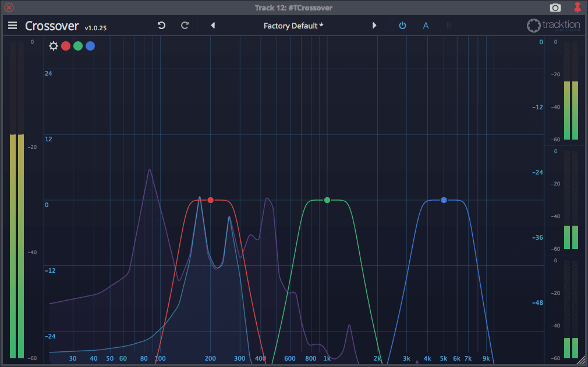Click the redo arrow icon
Image resolution: width=588 pixels, height=367 pixels.
pos(185,26)
